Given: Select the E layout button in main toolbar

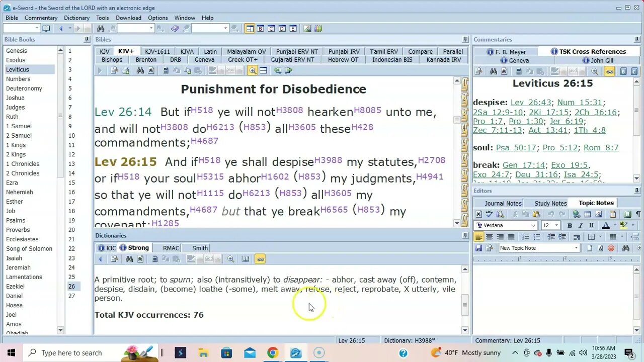Looking at the screenshot, I should coord(293,29).
